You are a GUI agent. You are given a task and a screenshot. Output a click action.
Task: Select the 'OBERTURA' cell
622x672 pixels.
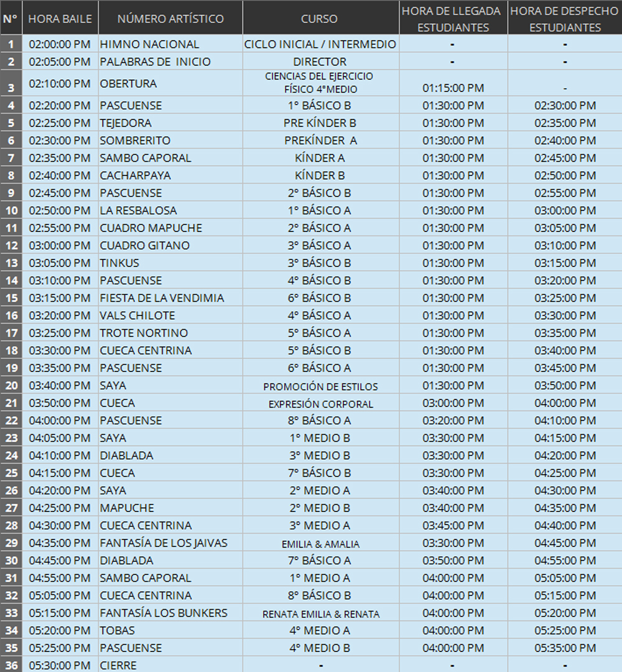point(170,83)
